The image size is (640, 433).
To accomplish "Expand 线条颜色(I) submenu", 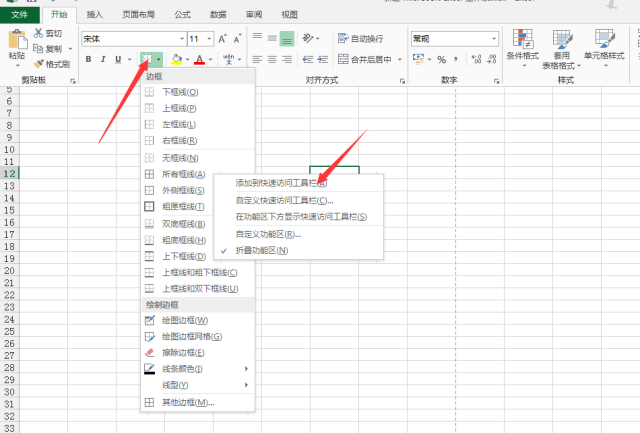I will tap(198, 369).
